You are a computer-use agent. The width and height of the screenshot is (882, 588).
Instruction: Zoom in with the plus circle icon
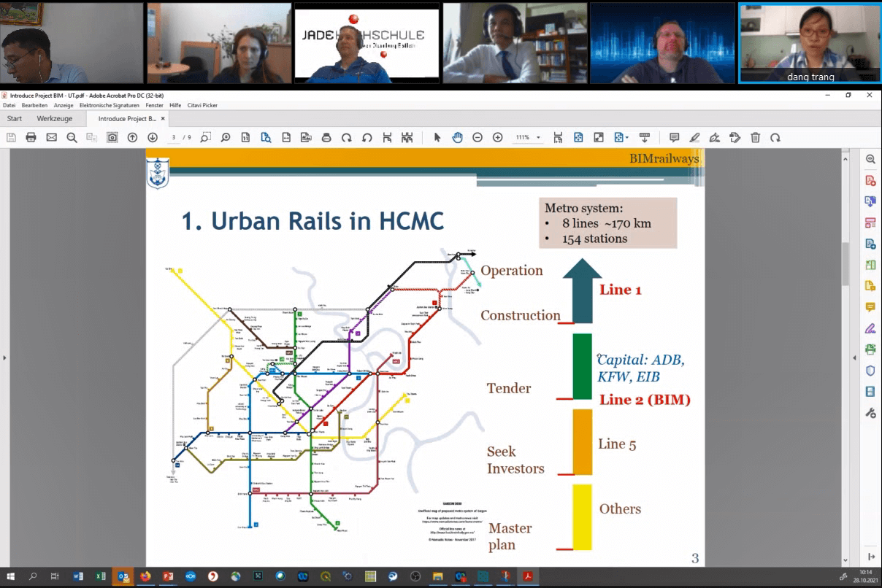(498, 137)
